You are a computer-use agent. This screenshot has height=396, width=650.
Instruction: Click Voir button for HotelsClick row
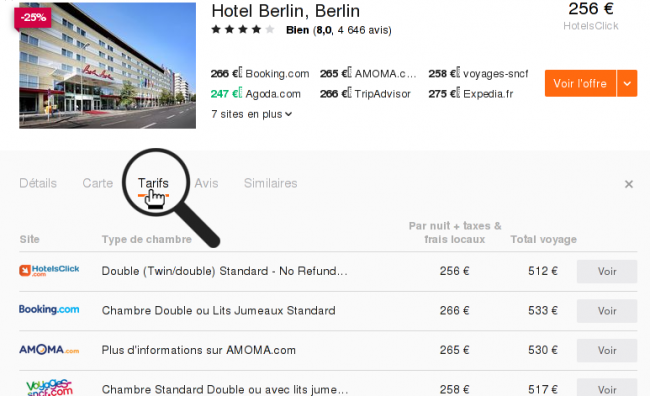[x=607, y=271]
